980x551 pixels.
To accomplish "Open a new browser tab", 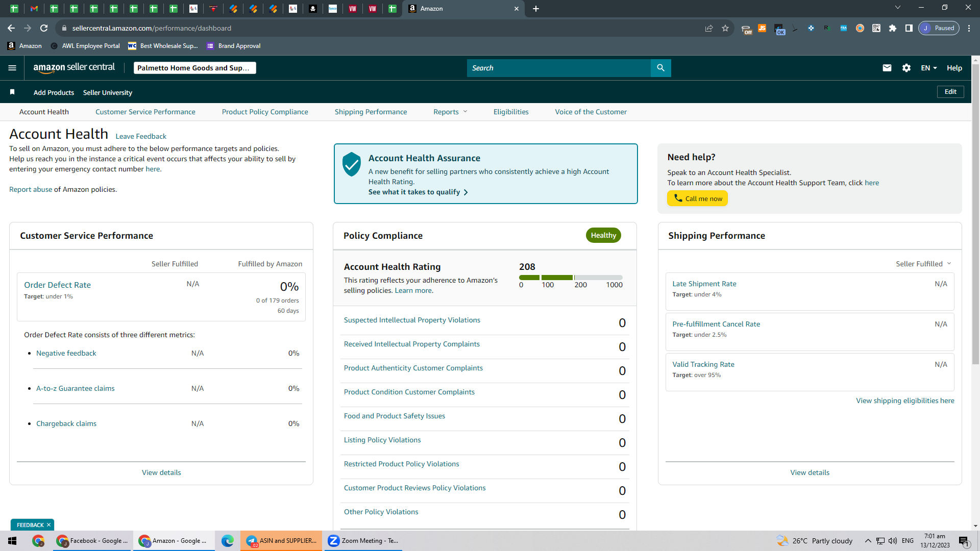I will click(536, 9).
